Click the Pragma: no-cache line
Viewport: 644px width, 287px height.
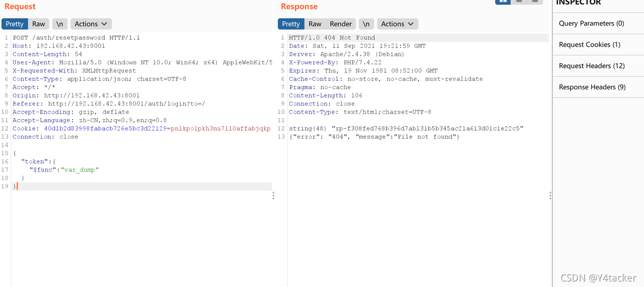[320, 87]
